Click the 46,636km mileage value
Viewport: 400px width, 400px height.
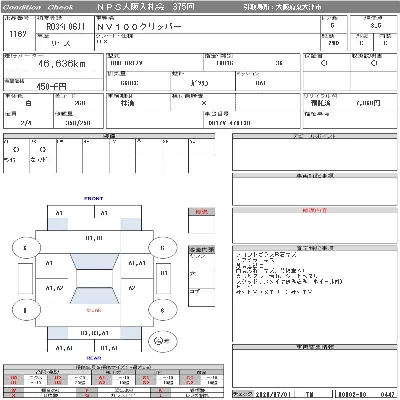pyautogui.click(x=62, y=63)
